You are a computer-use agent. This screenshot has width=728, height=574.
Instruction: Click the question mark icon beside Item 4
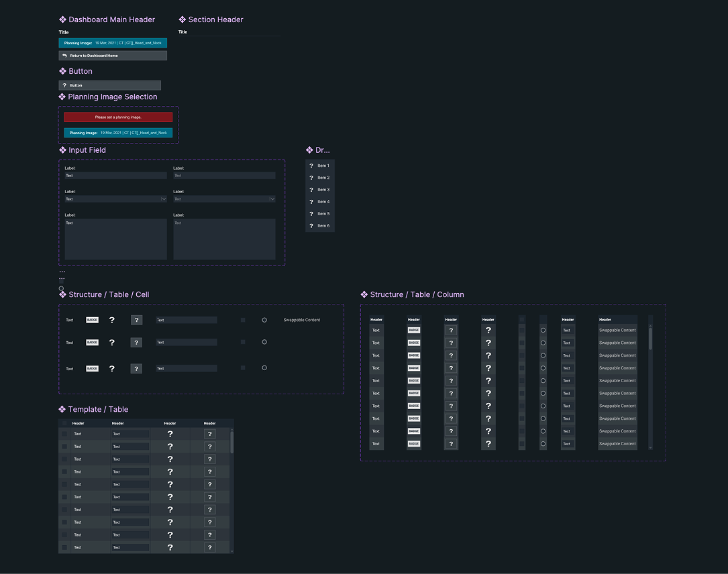(x=311, y=202)
